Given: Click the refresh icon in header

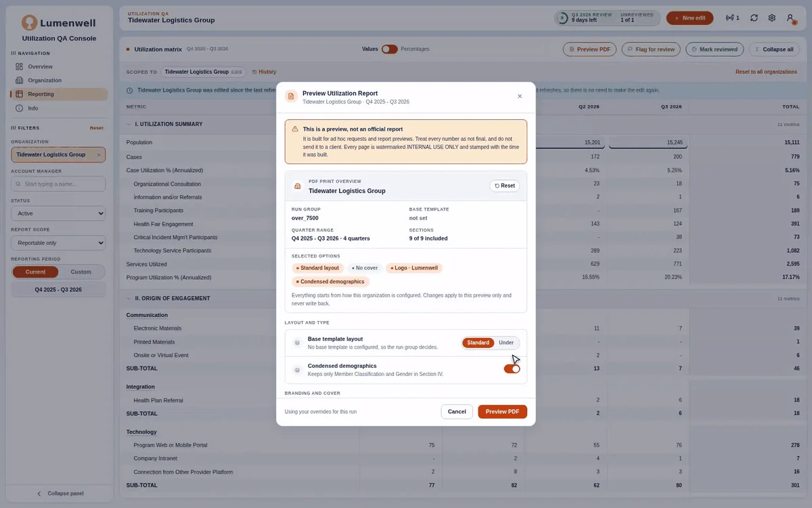Looking at the screenshot, I should point(754,18).
